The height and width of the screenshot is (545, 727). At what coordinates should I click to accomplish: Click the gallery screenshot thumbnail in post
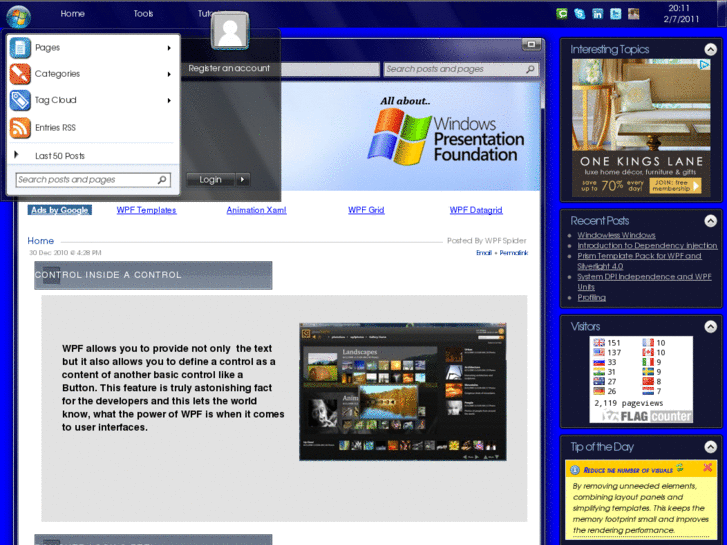coord(402,391)
